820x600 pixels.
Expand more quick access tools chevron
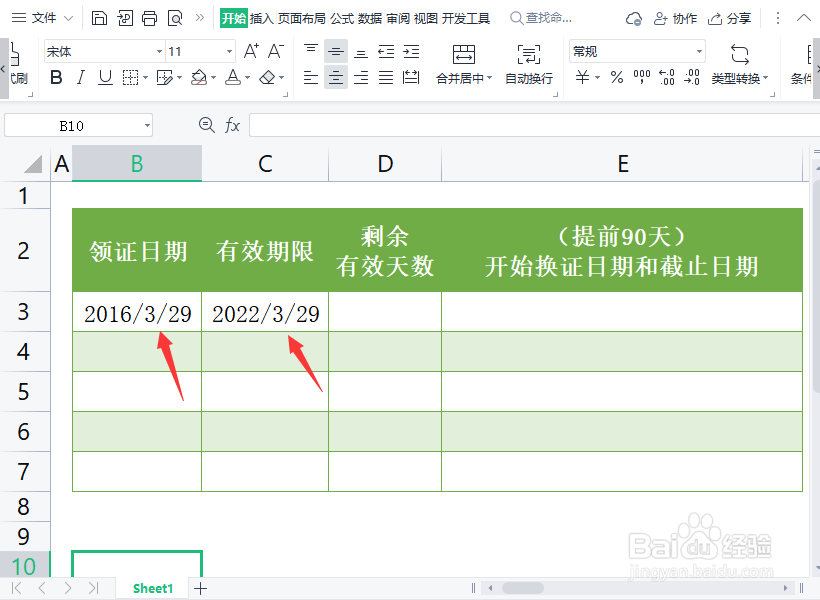coord(200,18)
